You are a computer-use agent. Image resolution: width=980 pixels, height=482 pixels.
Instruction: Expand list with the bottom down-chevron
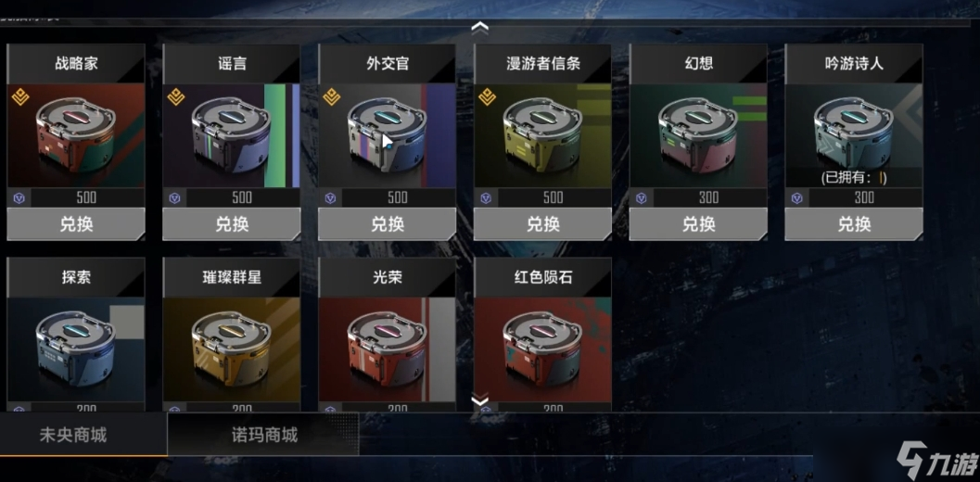pos(479,400)
